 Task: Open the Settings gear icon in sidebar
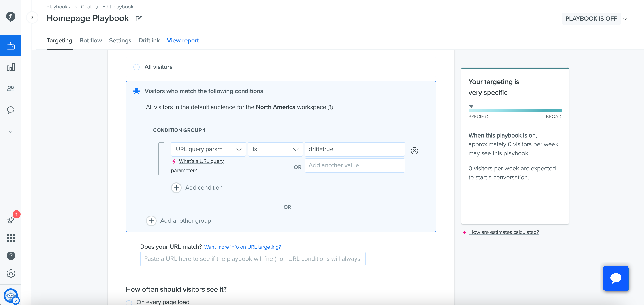click(x=11, y=274)
